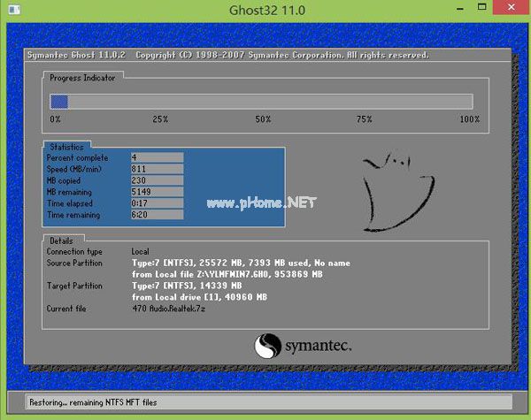531x420 pixels.
Task: Select the Percent complete value field
Action: (x=156, y=157)
